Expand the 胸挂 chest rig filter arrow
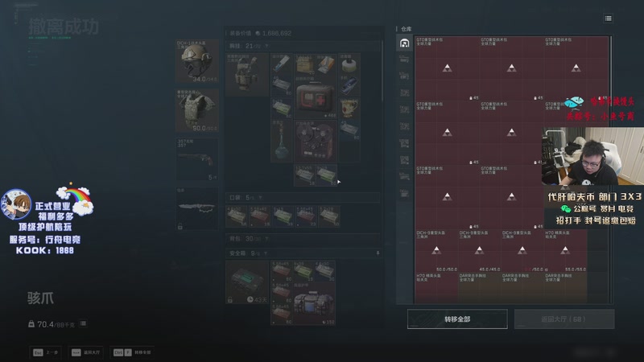Image resolution: width=644 pixels, height=362 pixels. tap(266, 46)
